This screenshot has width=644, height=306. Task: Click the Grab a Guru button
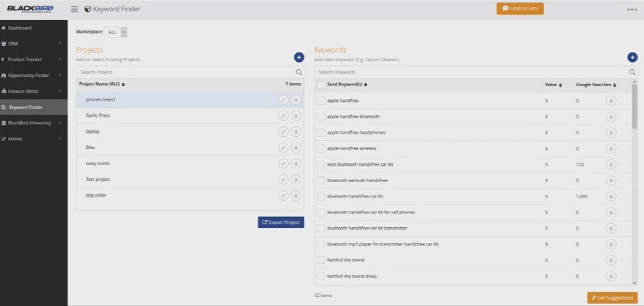tap(520, 9)
